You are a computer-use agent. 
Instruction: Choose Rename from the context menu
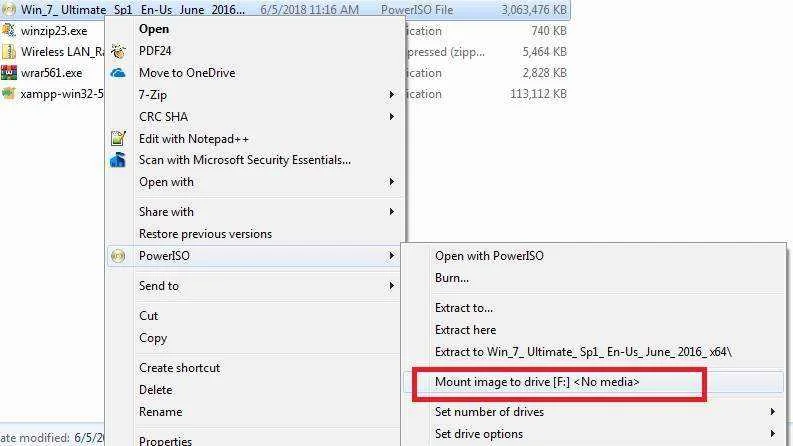click(x=160, y=412)
